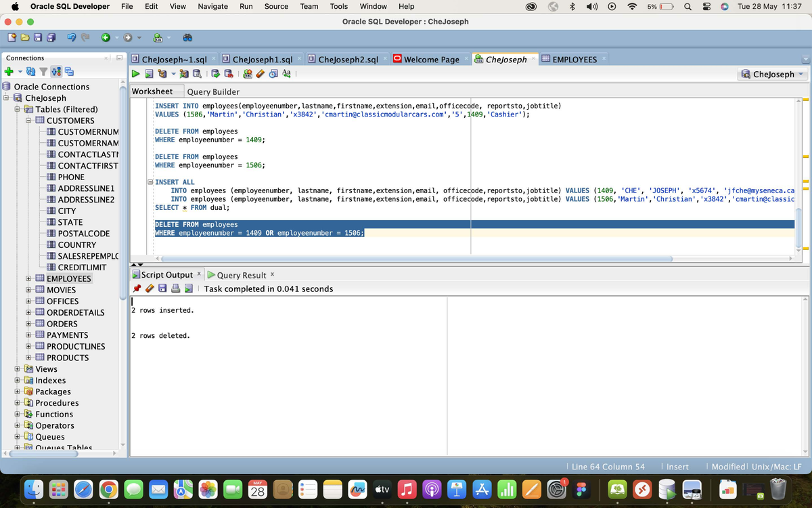
Task: Select the Packages node in tree
Action: pos(53,391)
